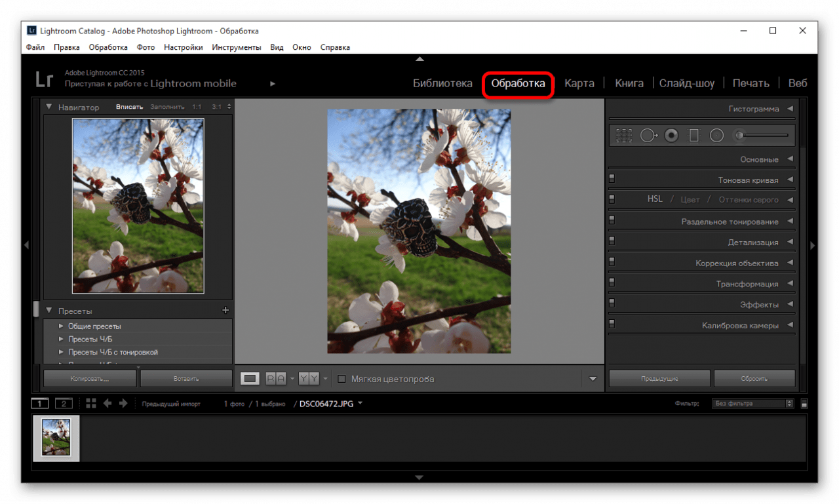Open Grid view from filmstrip bar
This screenshot has height=504, width=839.
pos(90,404)
